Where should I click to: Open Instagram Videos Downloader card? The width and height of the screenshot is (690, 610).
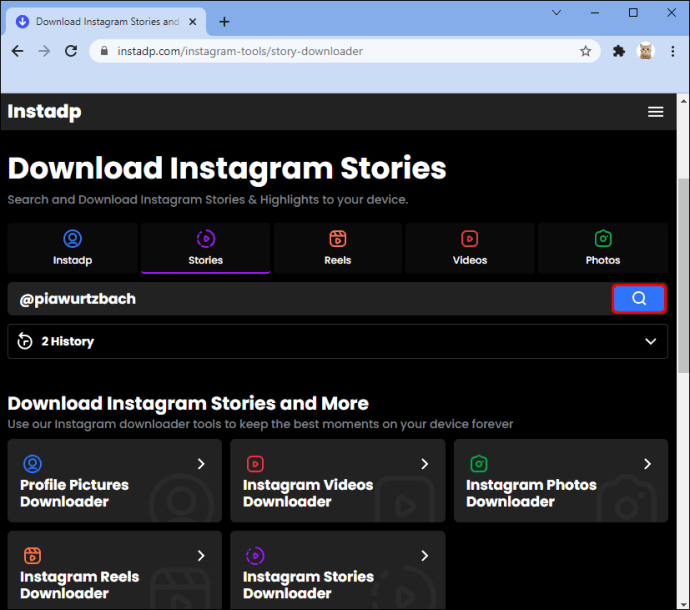click(338, 481)
